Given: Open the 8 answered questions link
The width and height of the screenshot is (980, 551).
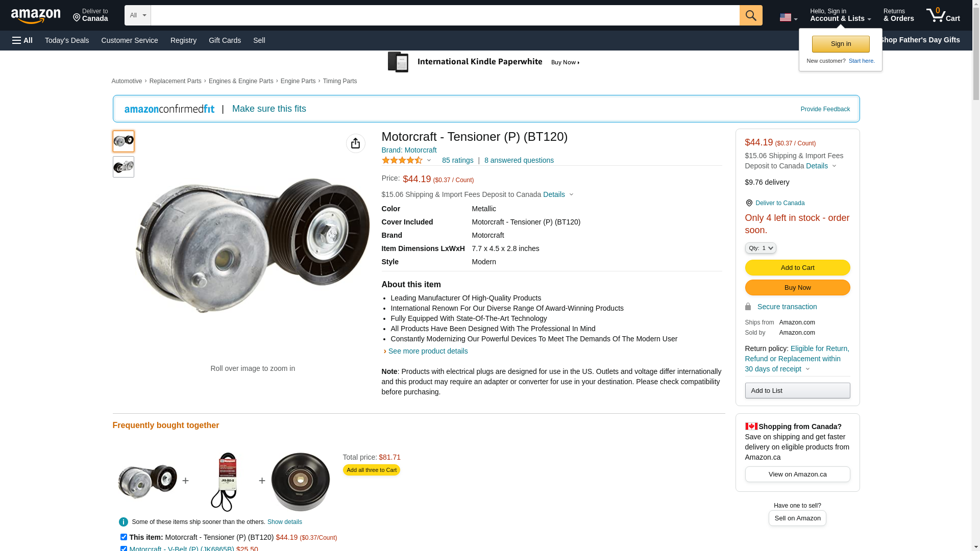Looking at the screenshot, I should click(519, 160).
